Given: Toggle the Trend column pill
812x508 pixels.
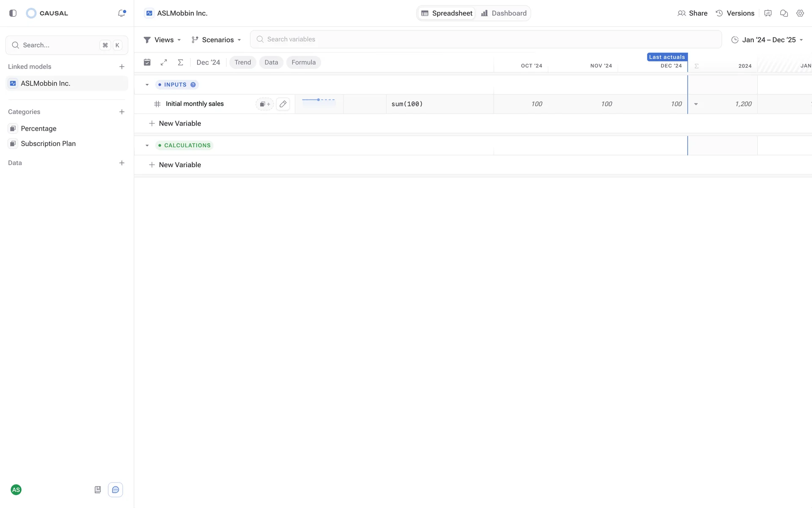Looking at the screenshot, I should 243,62.
